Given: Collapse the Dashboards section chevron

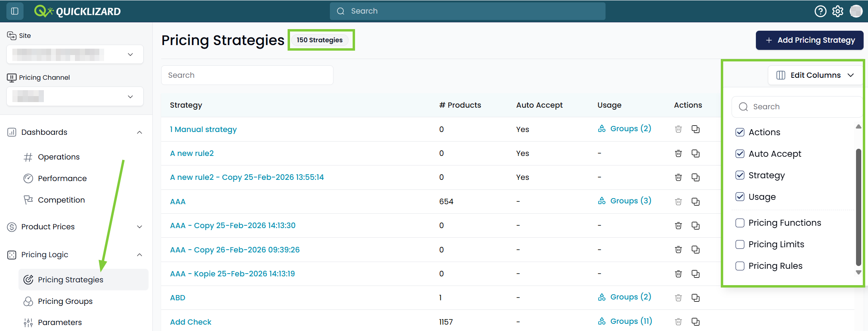Looking at the screenshot, I should tap(140, 132).
